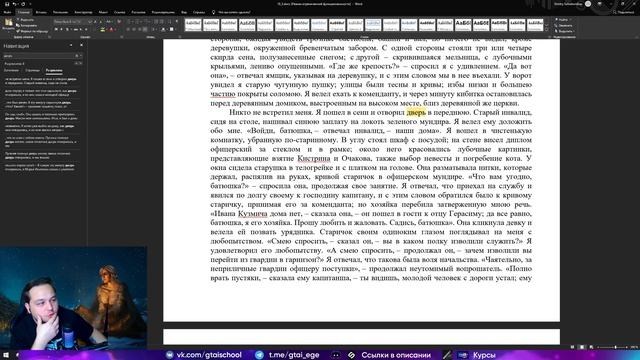Click the bulleted list button
This screenshot has height=360, width=640.
(129, 21)
